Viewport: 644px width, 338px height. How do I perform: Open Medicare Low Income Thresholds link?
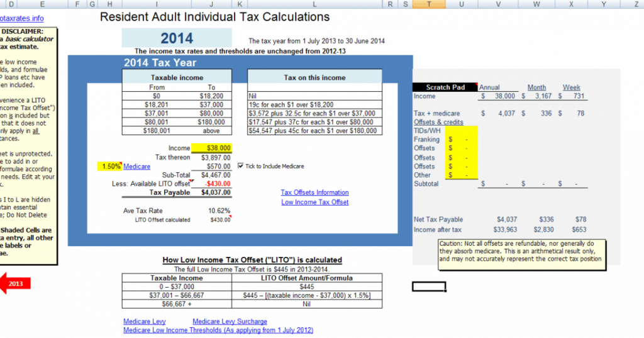point(218,330)
